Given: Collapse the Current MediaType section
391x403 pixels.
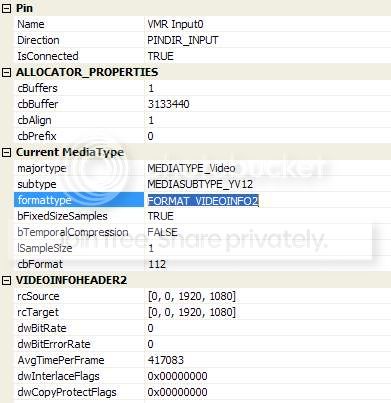Looking at the screenshot, I should pyautogui.click(x=6, y=153).
